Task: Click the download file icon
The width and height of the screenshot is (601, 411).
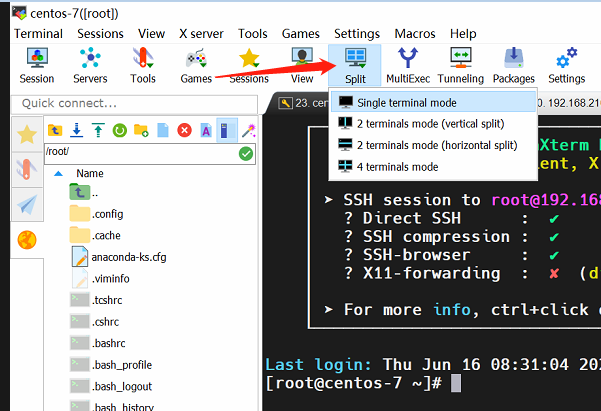Action: pyautogui.click(x=77, y=130)
